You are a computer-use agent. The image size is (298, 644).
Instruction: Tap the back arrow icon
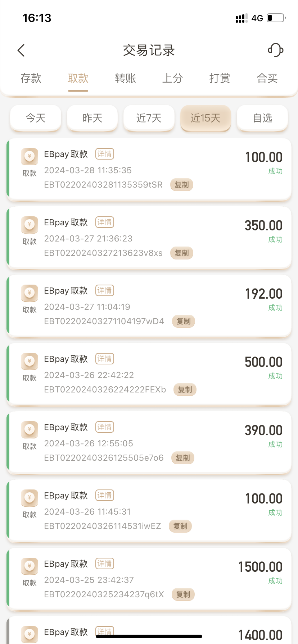pyautogui.click(x=21, y=50)
